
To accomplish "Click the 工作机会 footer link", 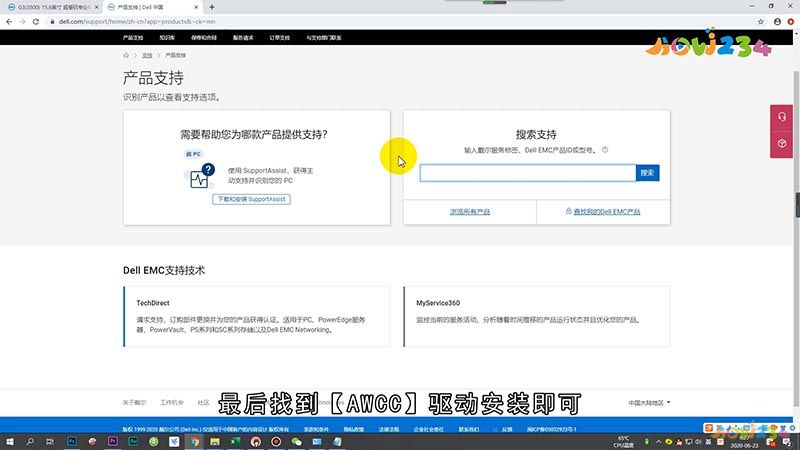I will (x=171, y=403).
